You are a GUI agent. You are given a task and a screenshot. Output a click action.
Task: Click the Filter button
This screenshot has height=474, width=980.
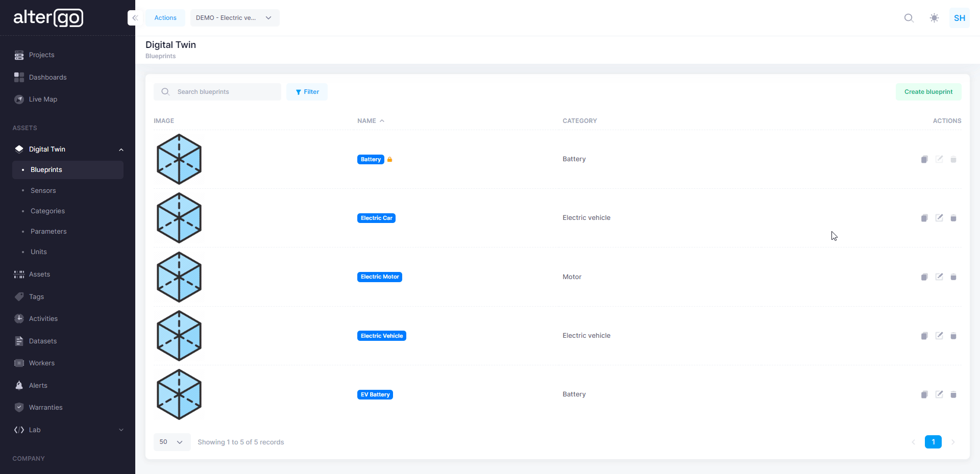(307, 92)
